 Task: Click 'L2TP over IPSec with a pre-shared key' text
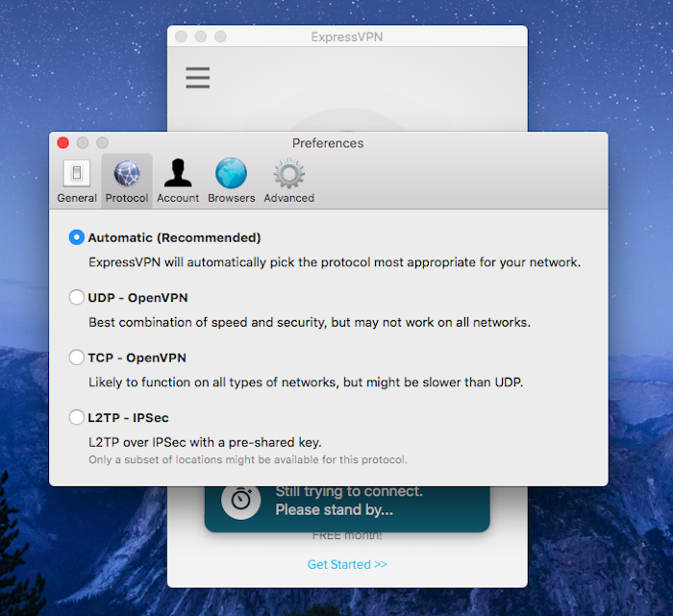click(205, 443)
